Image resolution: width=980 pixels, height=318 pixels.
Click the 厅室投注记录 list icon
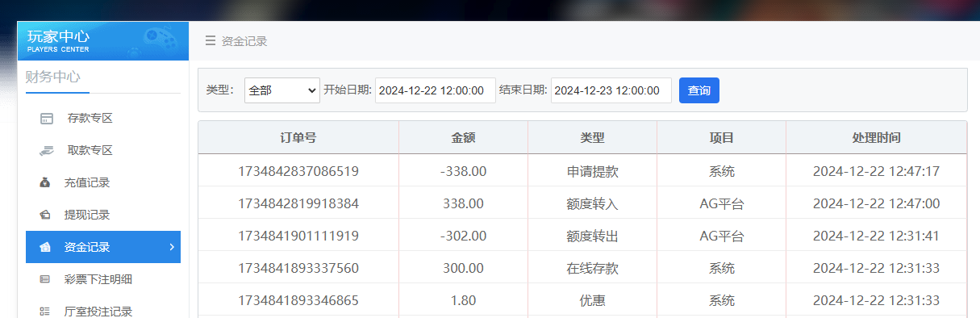(x=45, y=312)
